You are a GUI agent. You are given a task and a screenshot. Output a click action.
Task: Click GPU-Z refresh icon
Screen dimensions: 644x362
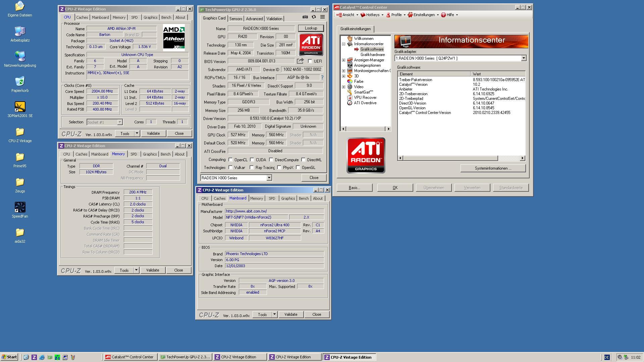click(x=314, y=17)
